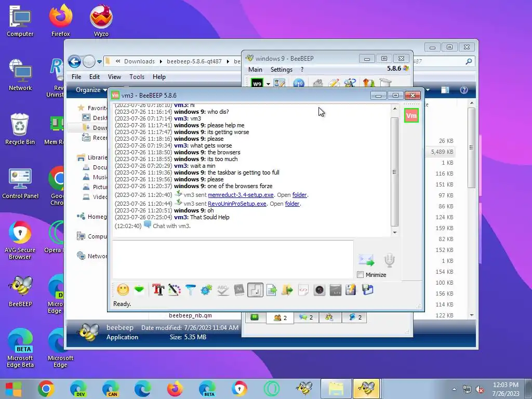Click the Firefox taskbar icon

pos(175,389)
